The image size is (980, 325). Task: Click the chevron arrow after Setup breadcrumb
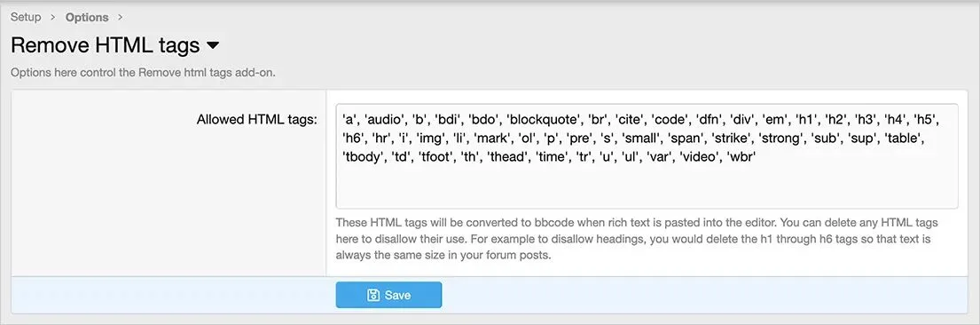[53, 18]
